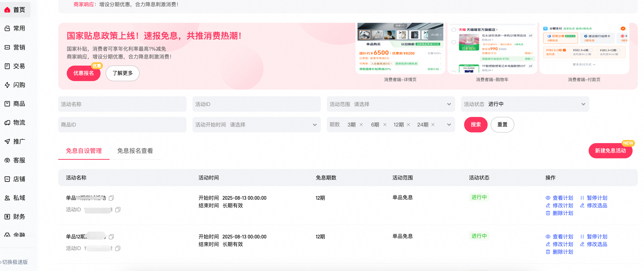Copy the first activity ID icon

tap(118, 209)
